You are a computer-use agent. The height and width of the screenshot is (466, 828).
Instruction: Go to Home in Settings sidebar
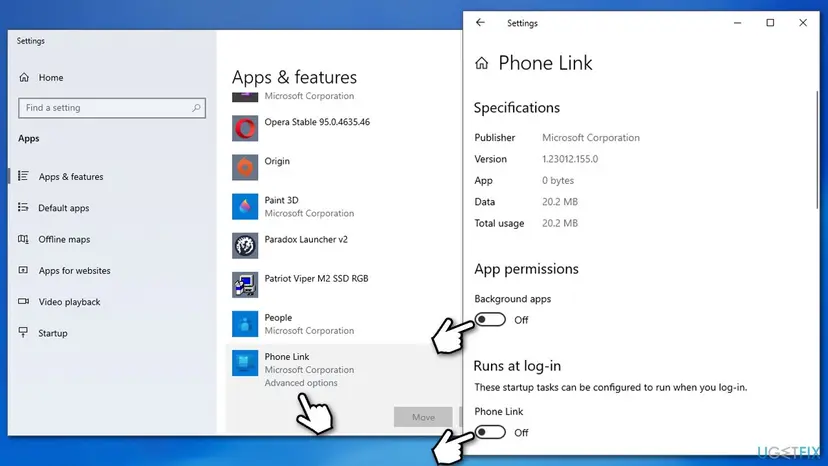[x=51, y=78]
